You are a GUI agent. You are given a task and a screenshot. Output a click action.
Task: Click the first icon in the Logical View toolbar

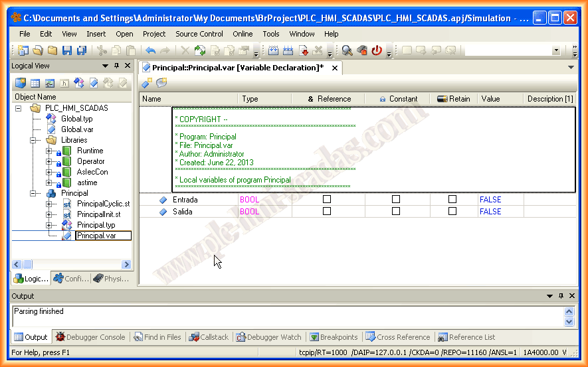tap(20, 83)
